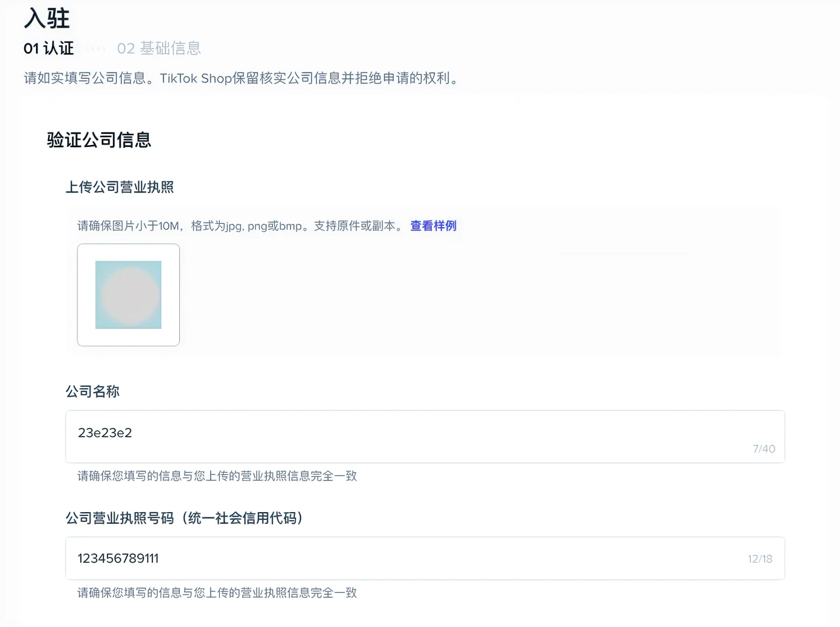Click the 入驻 page title
The height and width of the screenshot is (627, 840).
[47, 18]
